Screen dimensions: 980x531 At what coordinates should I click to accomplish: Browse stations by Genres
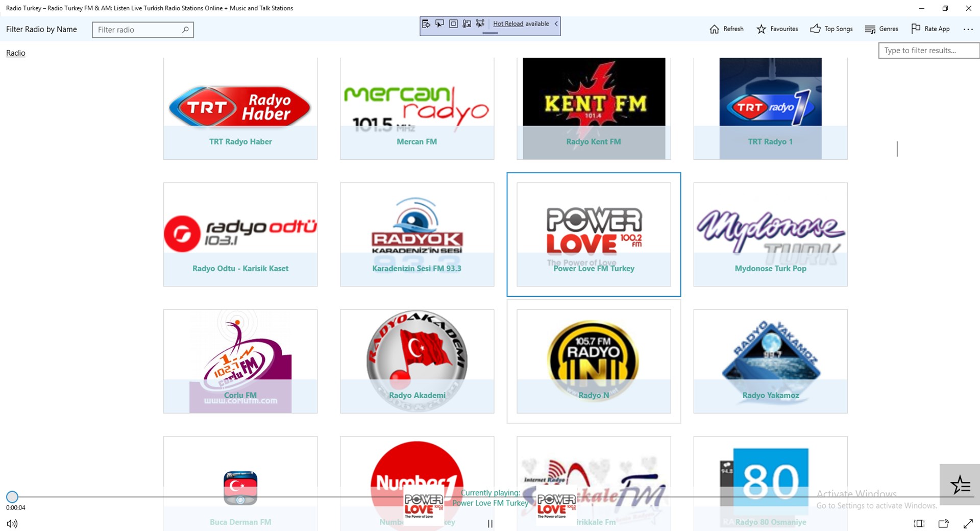[881, 29]
